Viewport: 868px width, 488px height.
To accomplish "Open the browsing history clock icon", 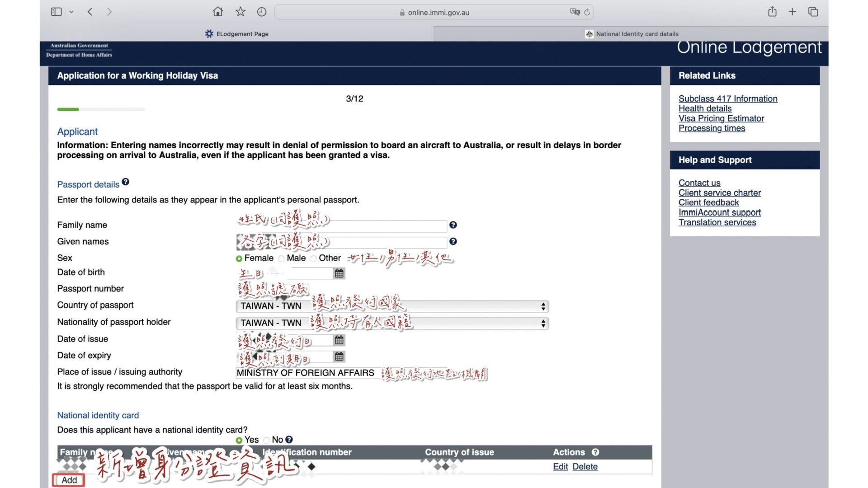I will click(x=262, y=12).
